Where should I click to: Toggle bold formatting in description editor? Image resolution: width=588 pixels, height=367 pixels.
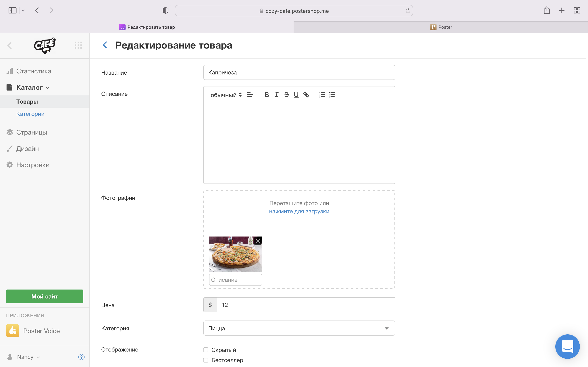[x=267, y=95]
